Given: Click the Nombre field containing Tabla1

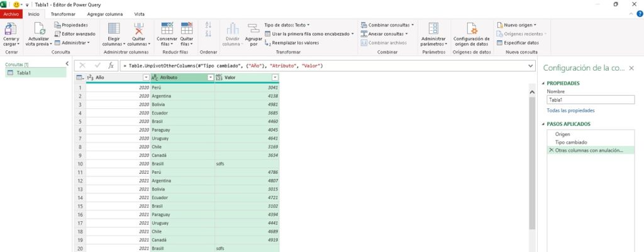Looking at the screenshot, I should point(591,100).
